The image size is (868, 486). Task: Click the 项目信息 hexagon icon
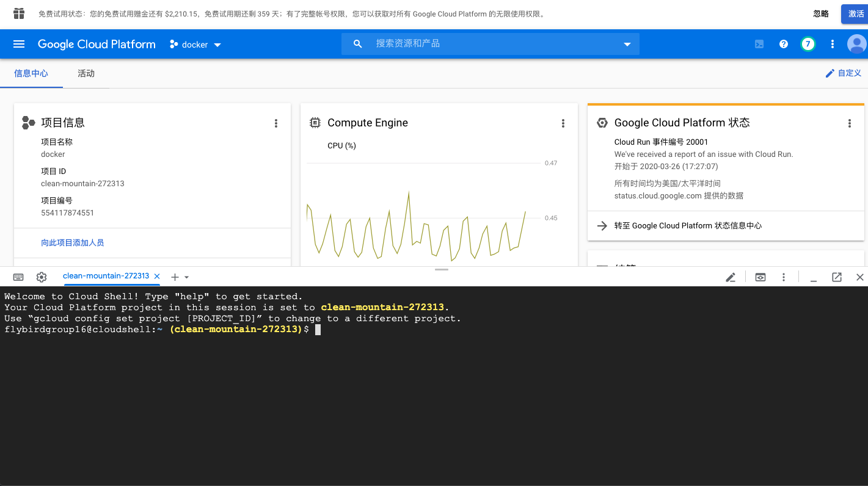[28, 123]
